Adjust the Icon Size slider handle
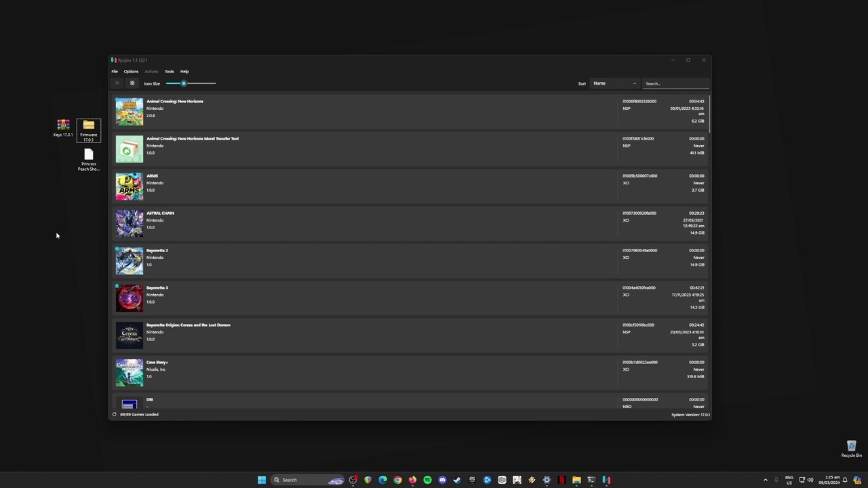Screen dimensions: 868x488 [183, 83]
